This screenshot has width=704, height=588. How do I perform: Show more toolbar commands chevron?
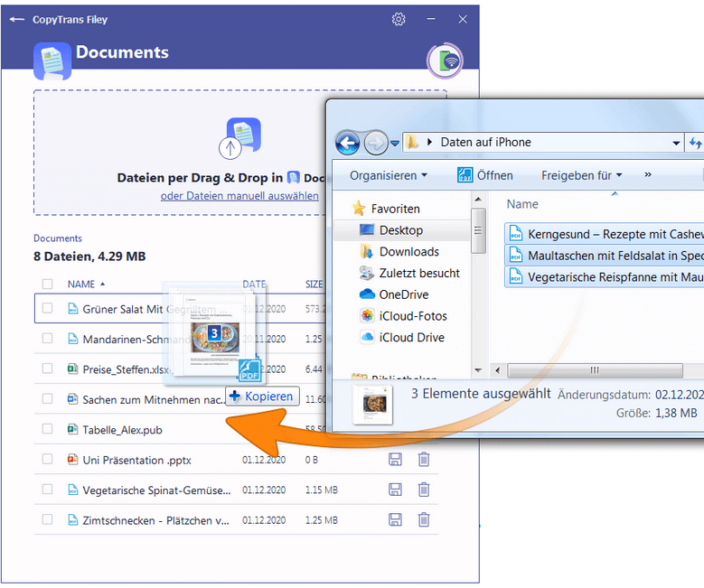tap(647, 174)
